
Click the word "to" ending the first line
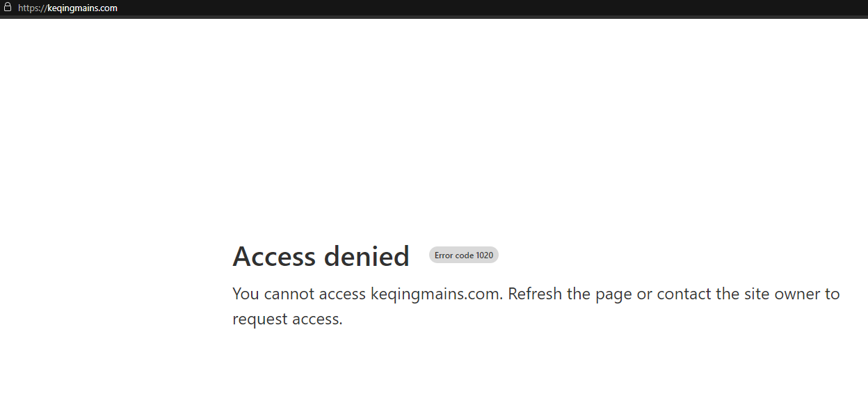tap(833, 294)
